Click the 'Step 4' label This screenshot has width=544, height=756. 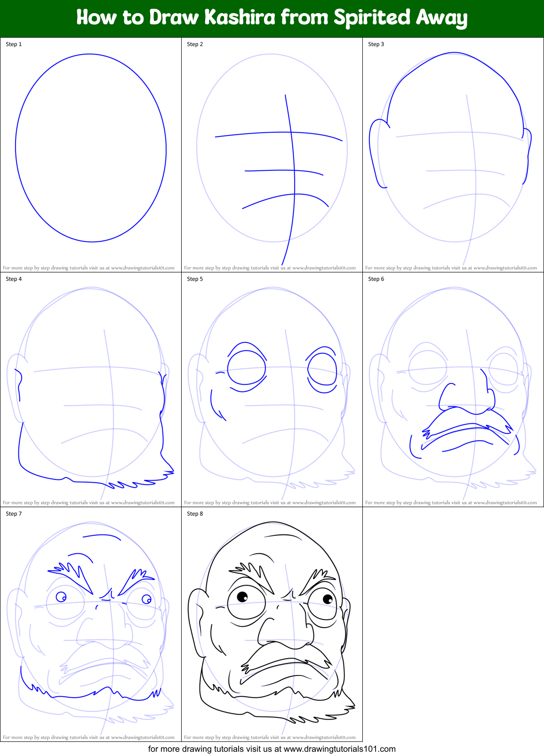(14, 279)
